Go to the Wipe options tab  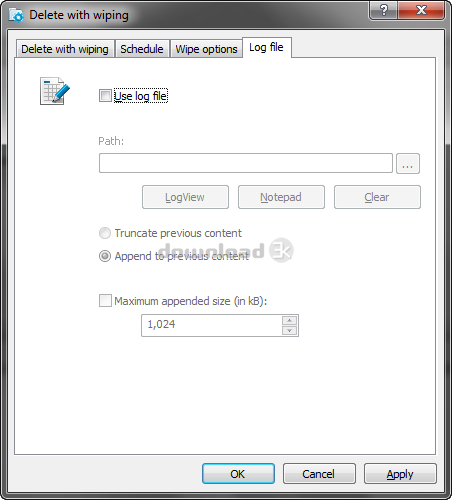click(206, 49)
